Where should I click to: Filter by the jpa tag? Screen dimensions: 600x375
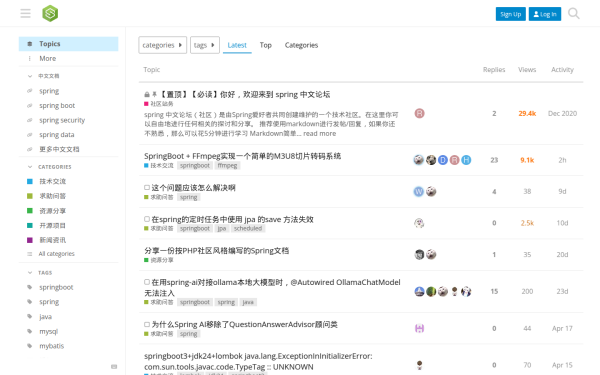pyautogui.click(x=222, y=228)
